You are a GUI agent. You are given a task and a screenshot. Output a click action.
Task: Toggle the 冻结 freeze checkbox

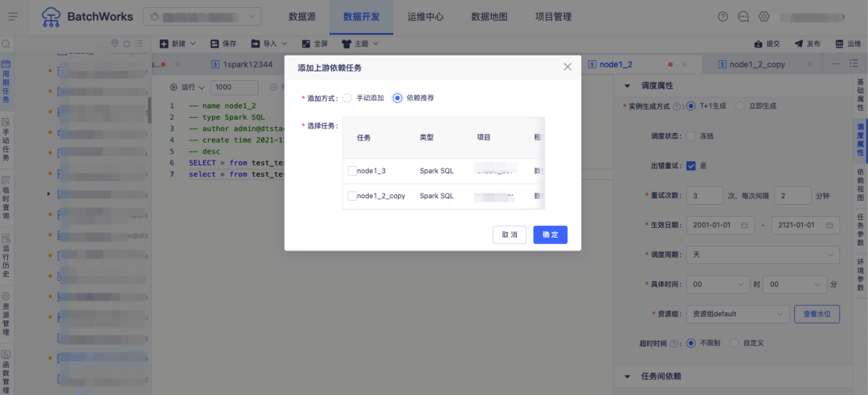(x=691, y=136)
